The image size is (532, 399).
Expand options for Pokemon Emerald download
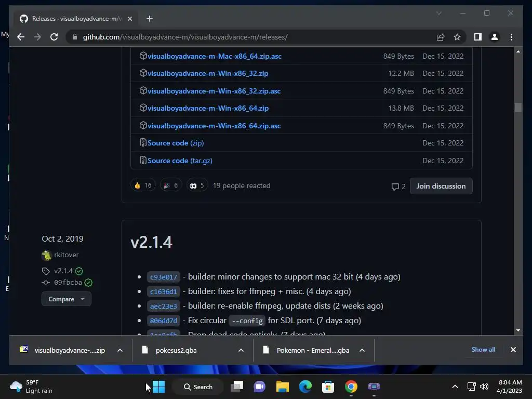[x=362, y=350]
